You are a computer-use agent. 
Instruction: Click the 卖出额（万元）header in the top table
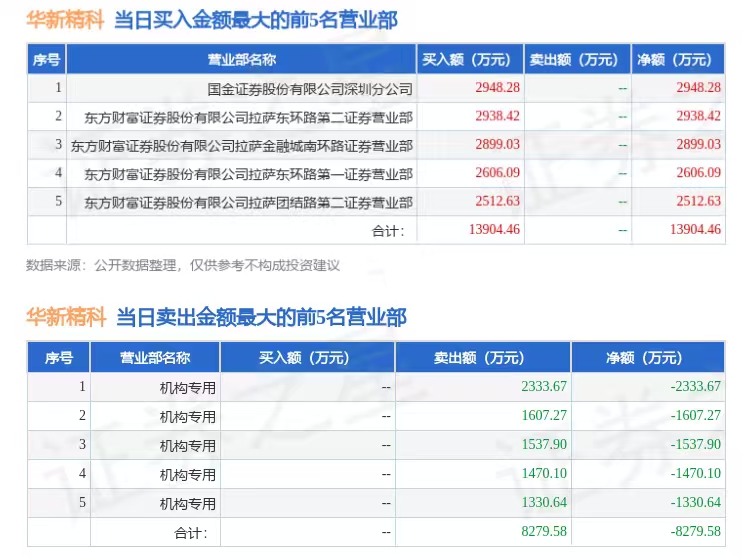tap(574, 60)
